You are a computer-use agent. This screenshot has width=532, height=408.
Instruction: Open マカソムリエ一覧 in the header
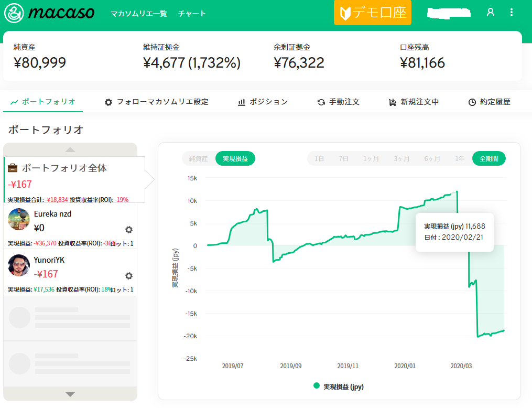[x=139, y=14]
